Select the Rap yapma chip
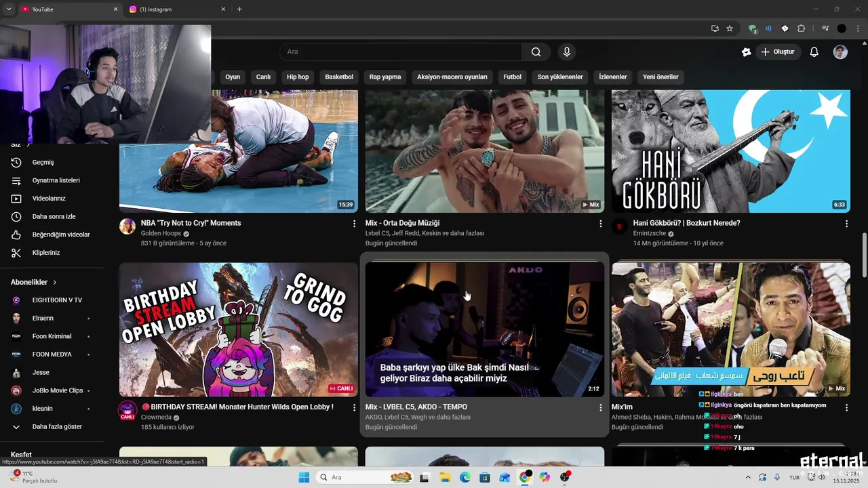The width and height of the screenshot is (868, 488). pyautogui.click(x=385, y=77)
